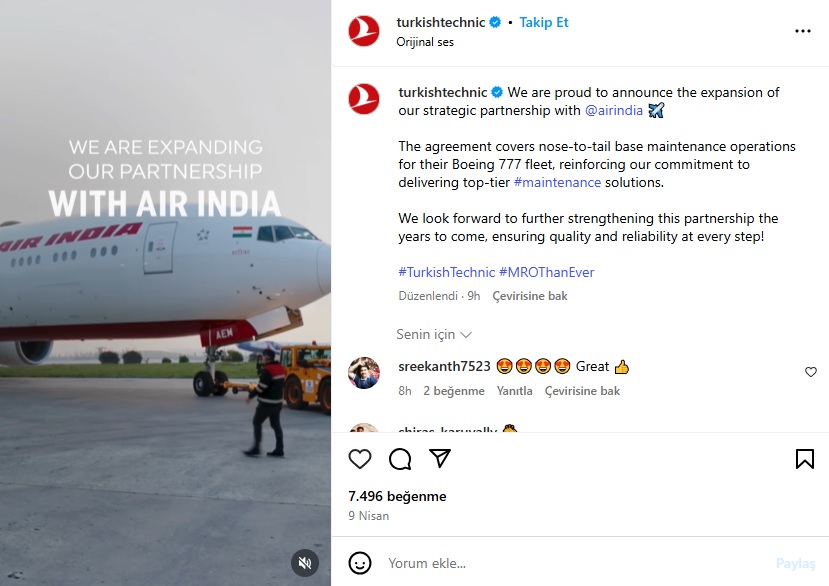This screenshot has height=586, width=829.
Task: Open the three-dot more options menu
Action: 803,31
